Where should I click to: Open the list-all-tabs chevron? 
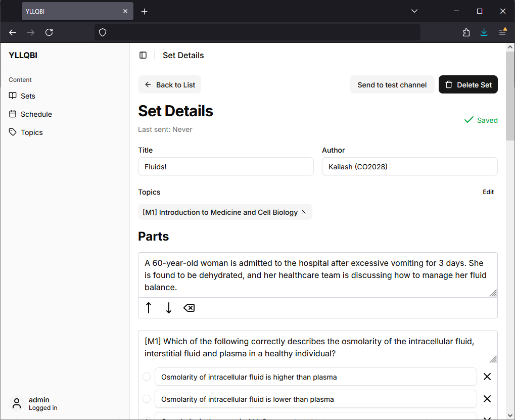(x=414, y=11)
